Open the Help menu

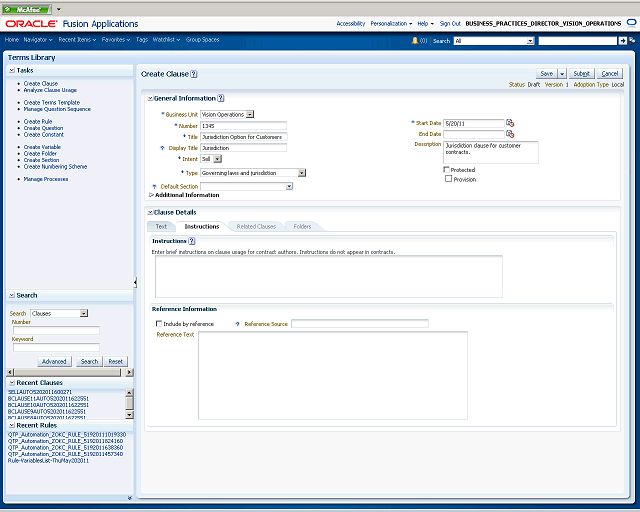coord(426,24)
